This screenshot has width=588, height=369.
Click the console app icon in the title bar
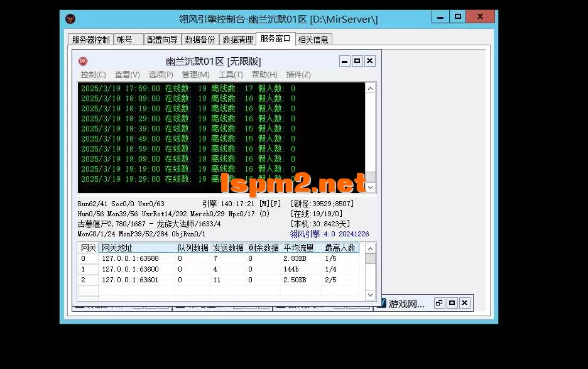click(x=71, y=19)
